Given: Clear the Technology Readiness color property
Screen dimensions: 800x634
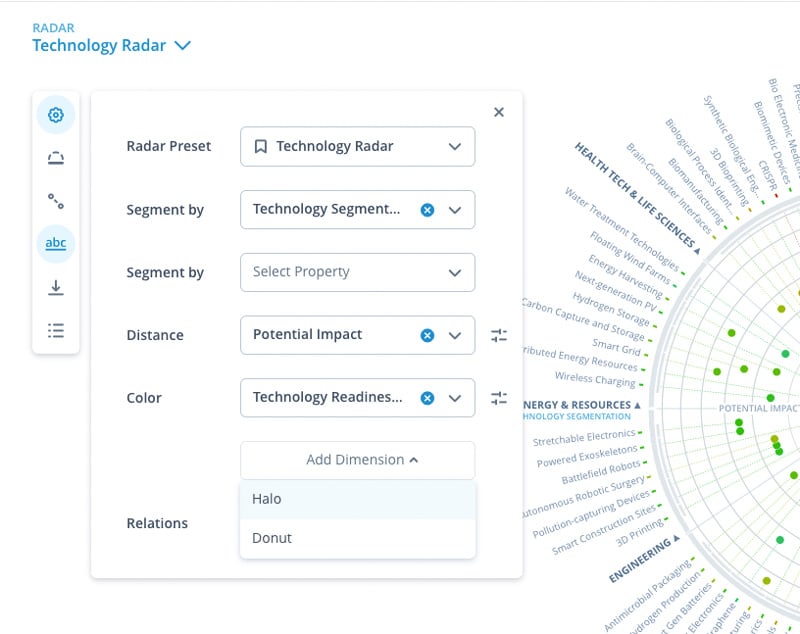Looking at the screenshot, I should click(428, 398).
